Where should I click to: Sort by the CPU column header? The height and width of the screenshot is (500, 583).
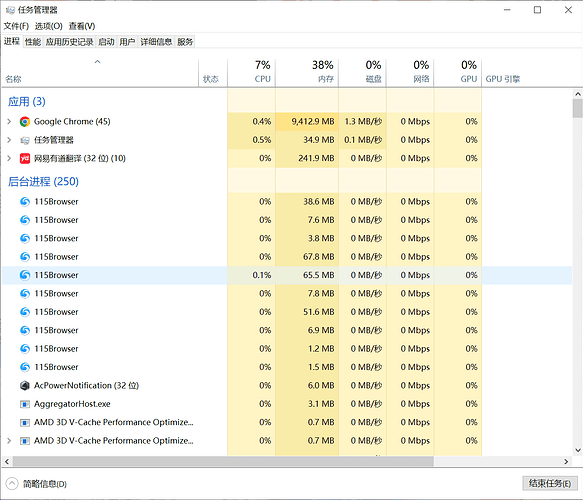point(251,73)
